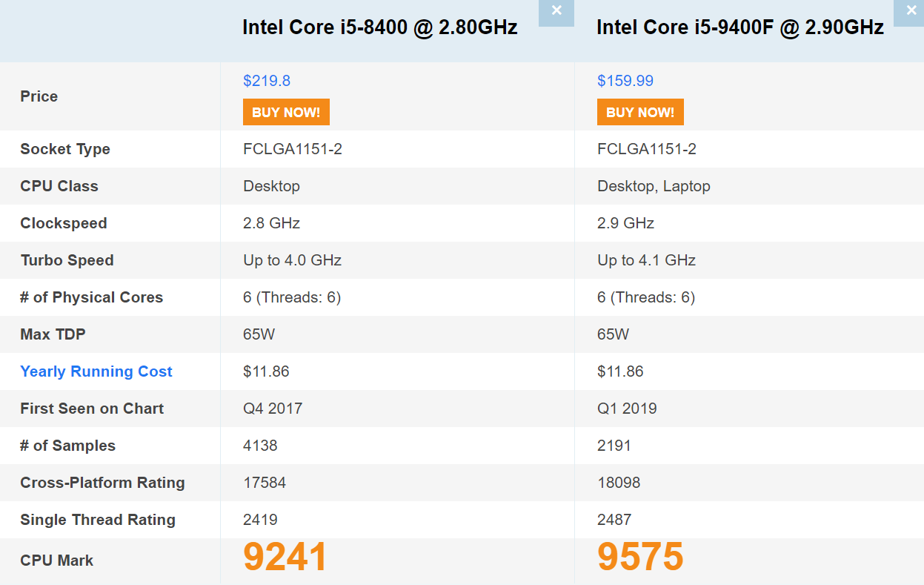924x585 pixels.
Task: Select the Up to 4.0 GHz turbo value
Action: pyautogui.click(x=292, y=260)
